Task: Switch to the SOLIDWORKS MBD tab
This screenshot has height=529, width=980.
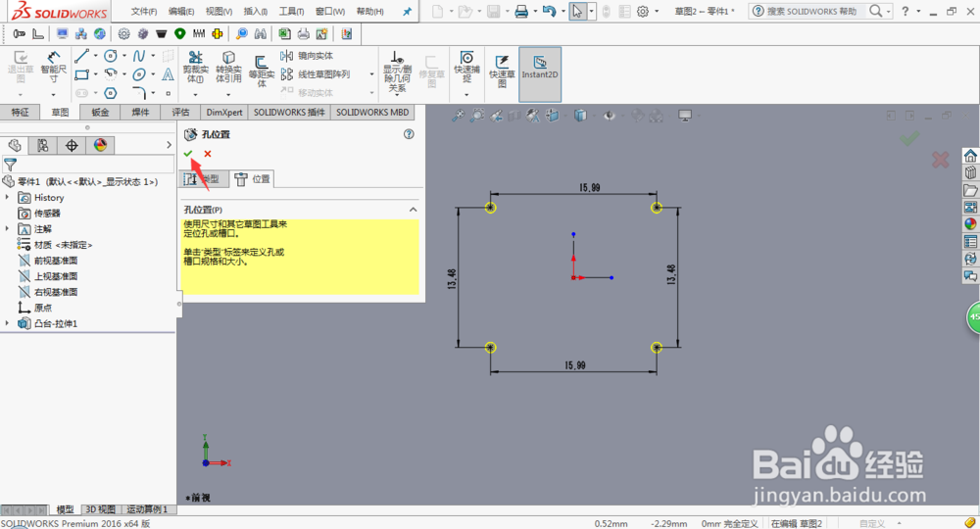Action: coord(372,113)
